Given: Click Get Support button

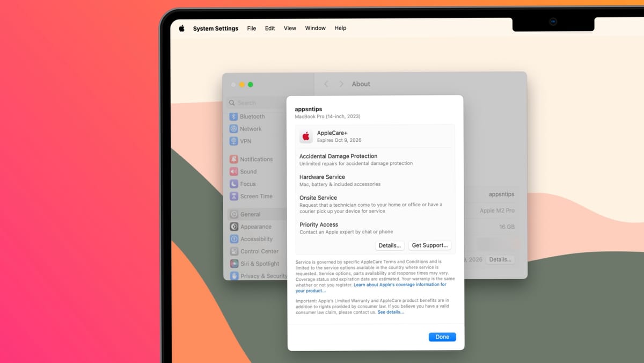Looking at the screenshot, I should click(x=429, y=245).
